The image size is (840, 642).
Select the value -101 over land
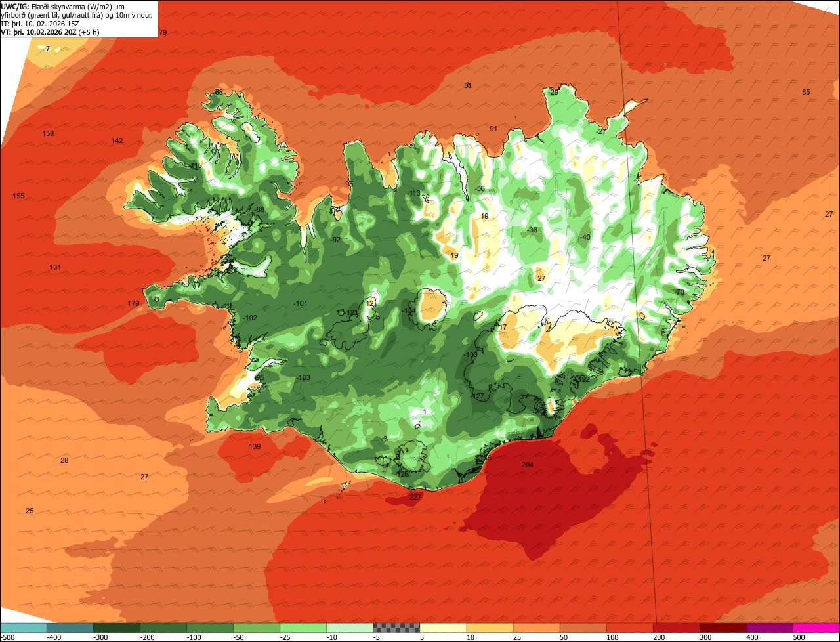(301, 303)
